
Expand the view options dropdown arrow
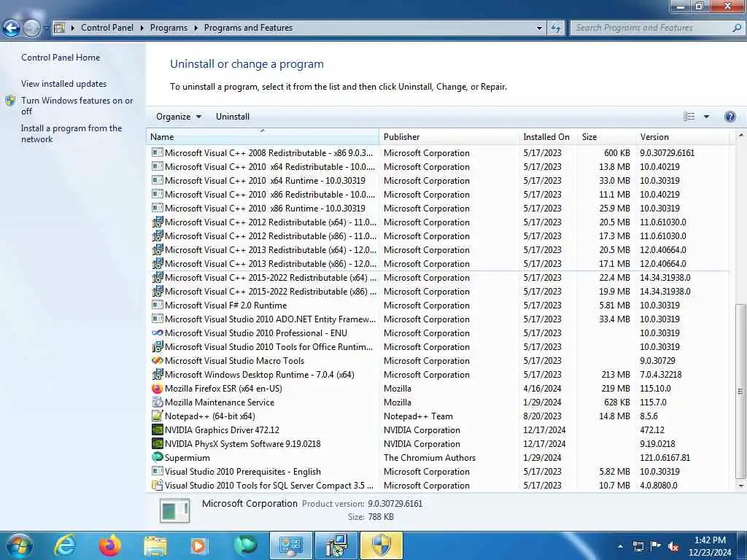coord(706,117)
